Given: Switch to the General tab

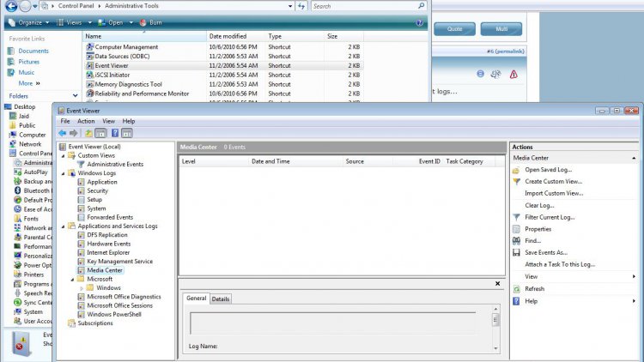Looking at the screenshot, I should click(197, 299).
